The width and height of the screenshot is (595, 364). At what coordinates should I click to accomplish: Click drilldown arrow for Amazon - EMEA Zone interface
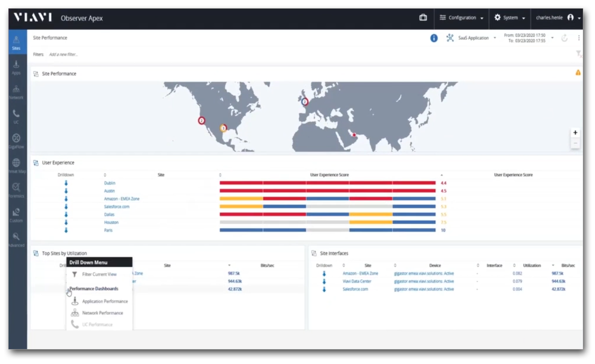point(324,273)
